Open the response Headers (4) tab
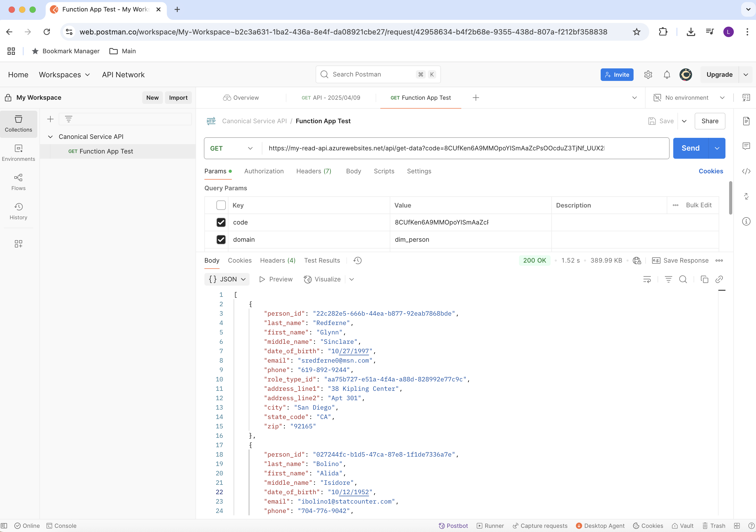The width and height of the screenshot is (756, 532). tap(277, 261)
